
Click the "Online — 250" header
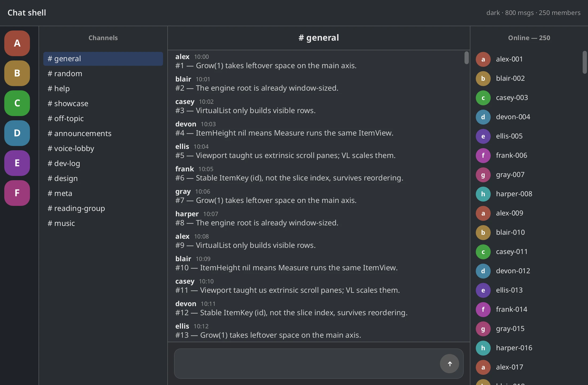(x=529, y=38)
